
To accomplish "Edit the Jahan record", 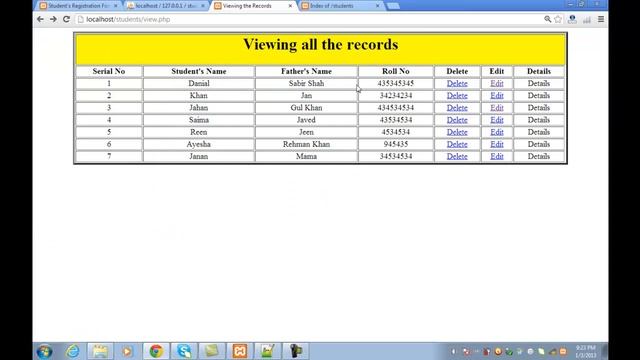I will pyautogui.click(x=497, y=108).
